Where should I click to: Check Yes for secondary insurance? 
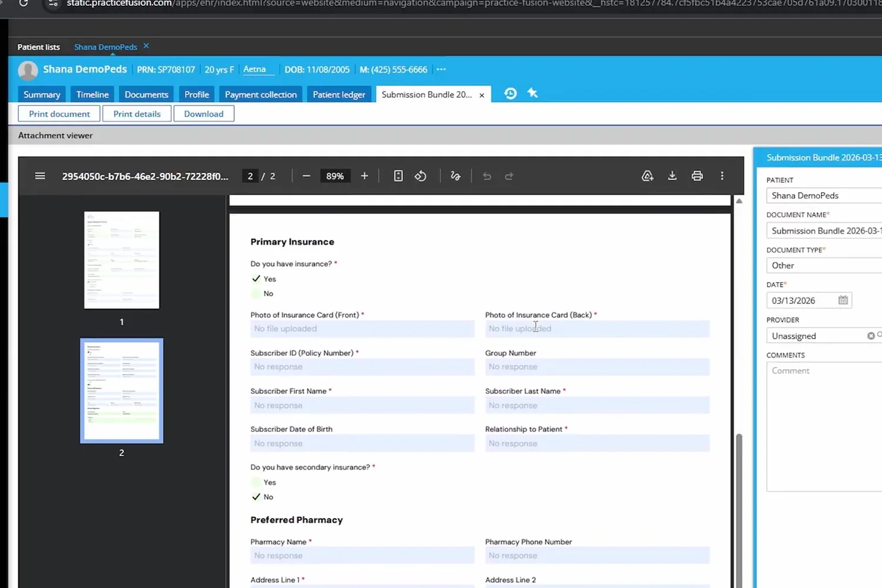pyautogui.click(x=256, y=482)
